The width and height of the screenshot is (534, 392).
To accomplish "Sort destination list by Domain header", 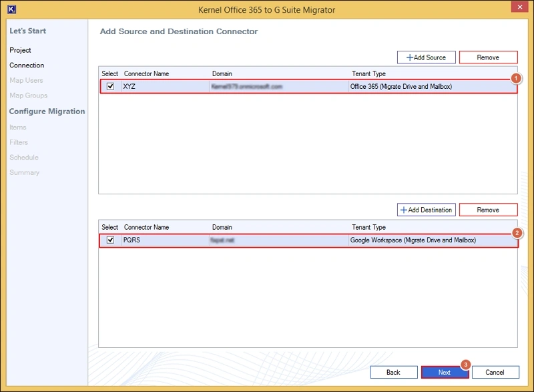I will point(222,227).
